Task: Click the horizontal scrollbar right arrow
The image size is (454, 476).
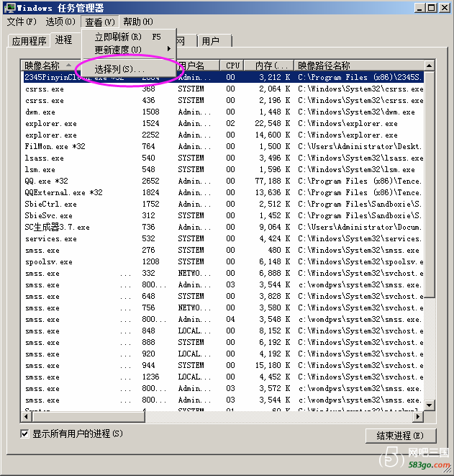Action: [x=418, y=416]
